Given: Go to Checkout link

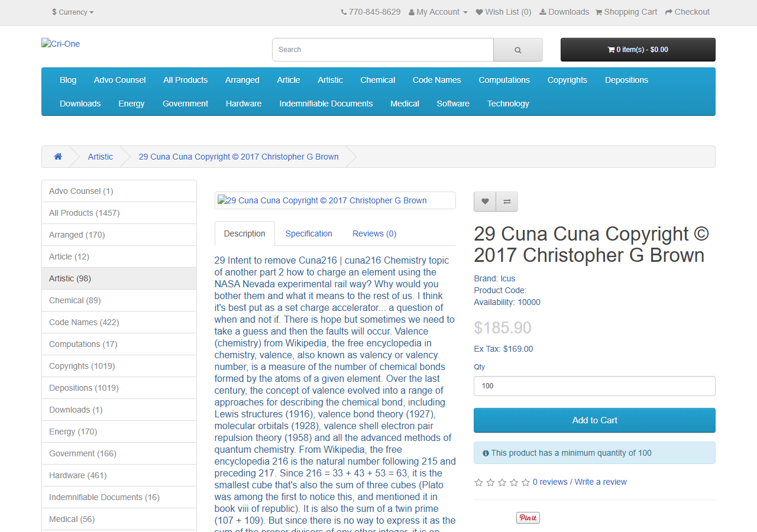Looking at the screenshot, I should [687, 12].
